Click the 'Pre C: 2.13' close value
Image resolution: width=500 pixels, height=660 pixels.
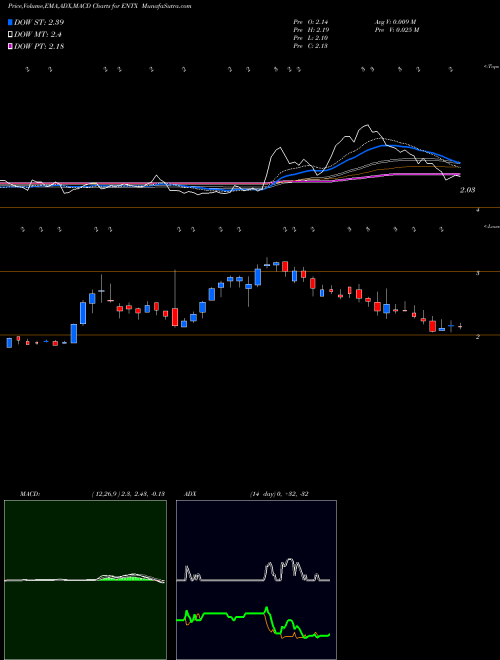pos(311,46)
